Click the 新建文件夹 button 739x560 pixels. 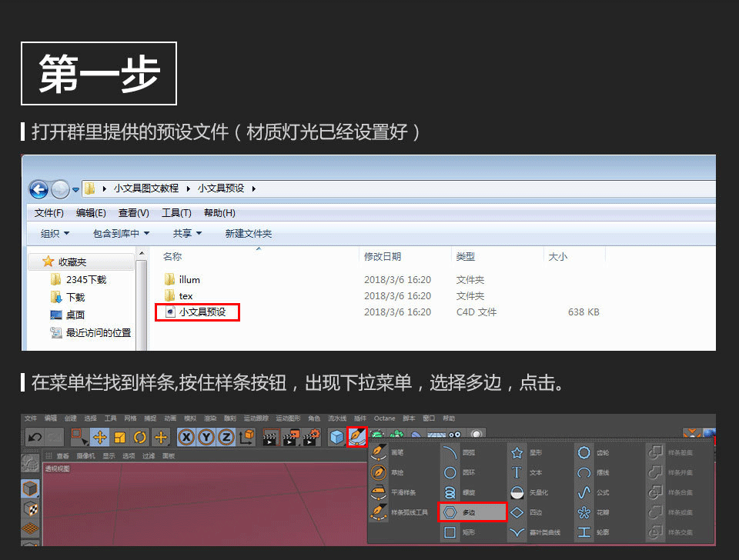[x=249, y=233]
